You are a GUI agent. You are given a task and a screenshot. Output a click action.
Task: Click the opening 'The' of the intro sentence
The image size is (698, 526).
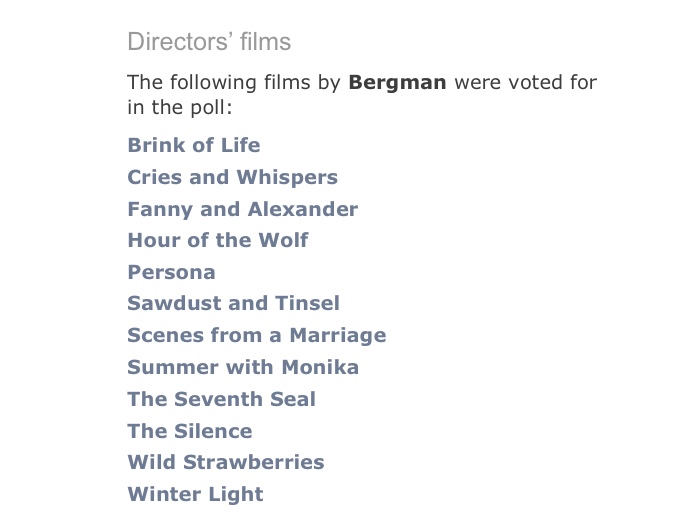144,82
